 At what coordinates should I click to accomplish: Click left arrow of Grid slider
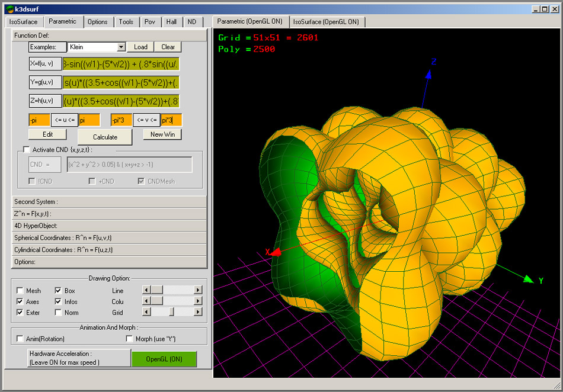coord(146,312)
